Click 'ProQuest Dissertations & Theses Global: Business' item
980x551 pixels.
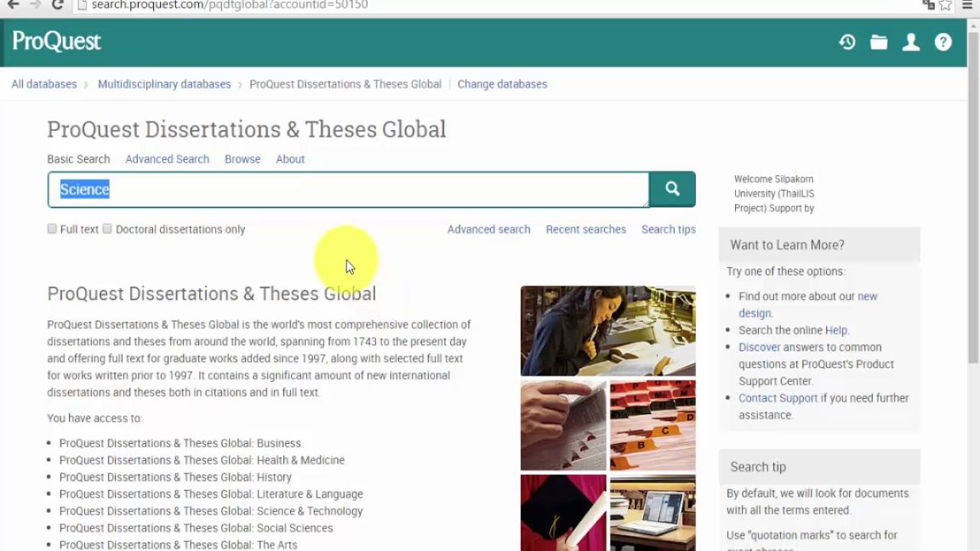coord(180,443)
